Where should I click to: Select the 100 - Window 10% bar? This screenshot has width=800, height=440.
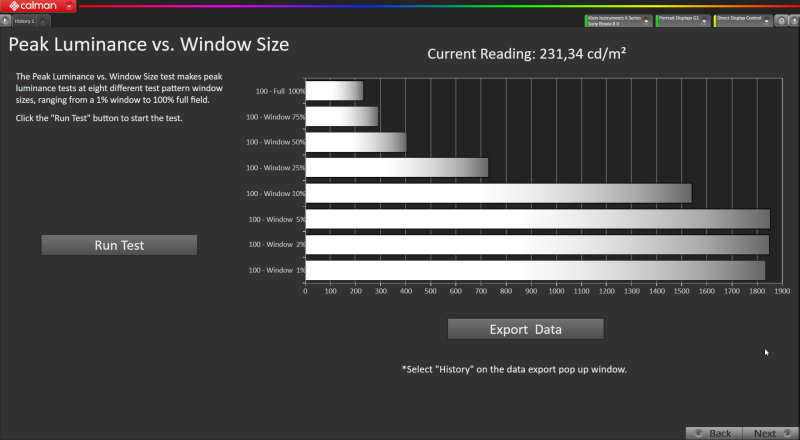click(498, 193)
